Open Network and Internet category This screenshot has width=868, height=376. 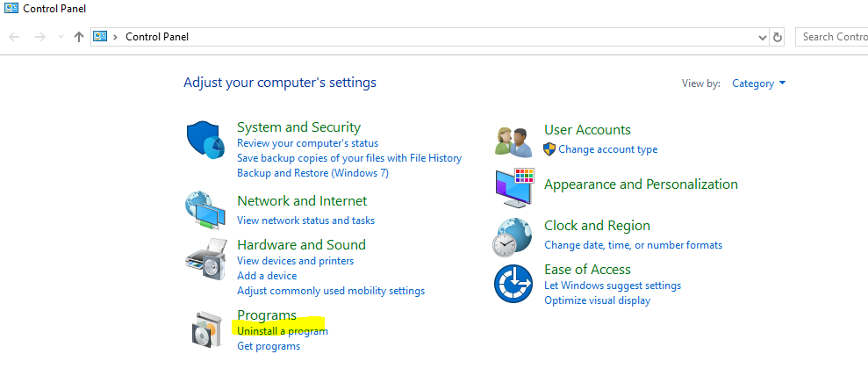point(302,200)
